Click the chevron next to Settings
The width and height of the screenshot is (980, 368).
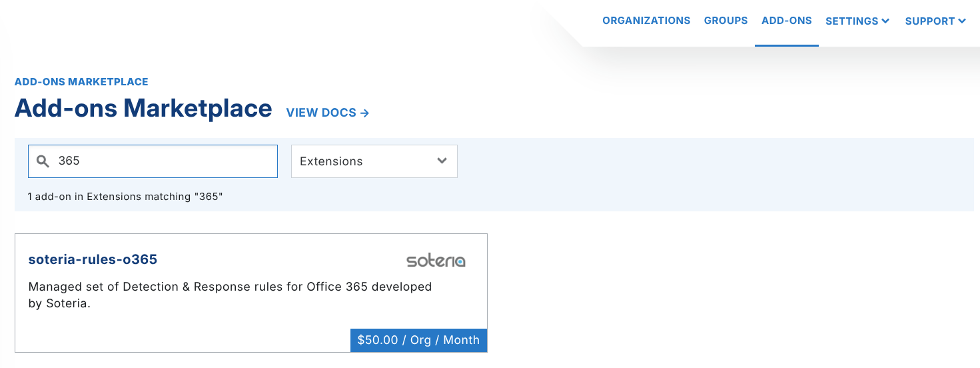point(885,21)
